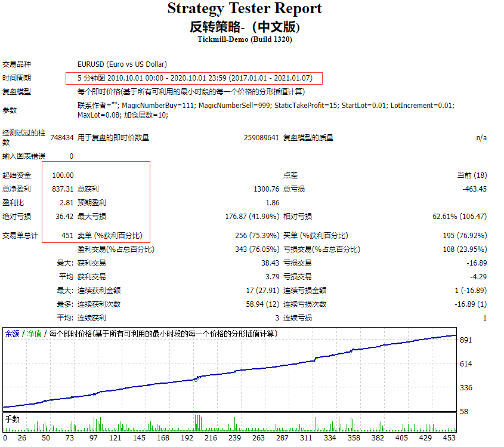Image resolution: width=504 pixels, height=447 pixels.
Task: Click average profit trade value 3.79
Action: coord(272,277)
